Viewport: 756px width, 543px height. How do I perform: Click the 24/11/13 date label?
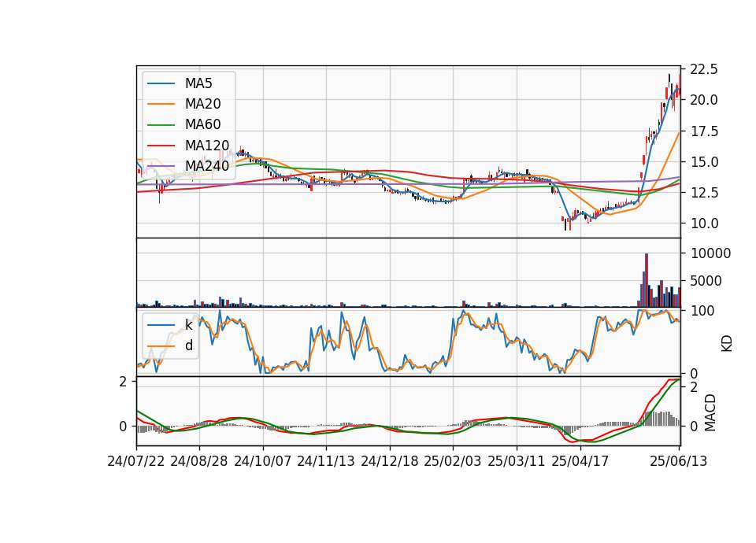pyautogui.click(x=326, y=461)
